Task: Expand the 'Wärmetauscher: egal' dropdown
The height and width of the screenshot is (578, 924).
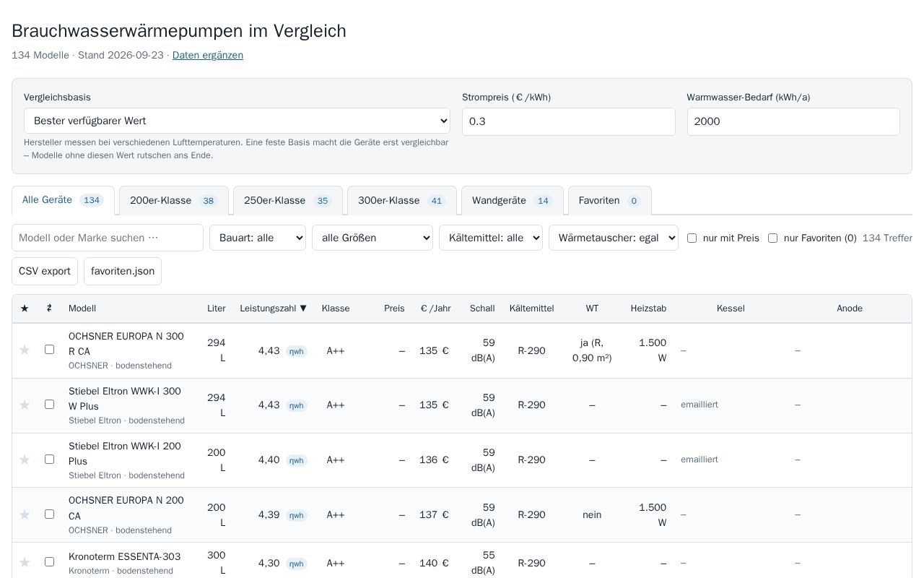Action: click(614, 238)
